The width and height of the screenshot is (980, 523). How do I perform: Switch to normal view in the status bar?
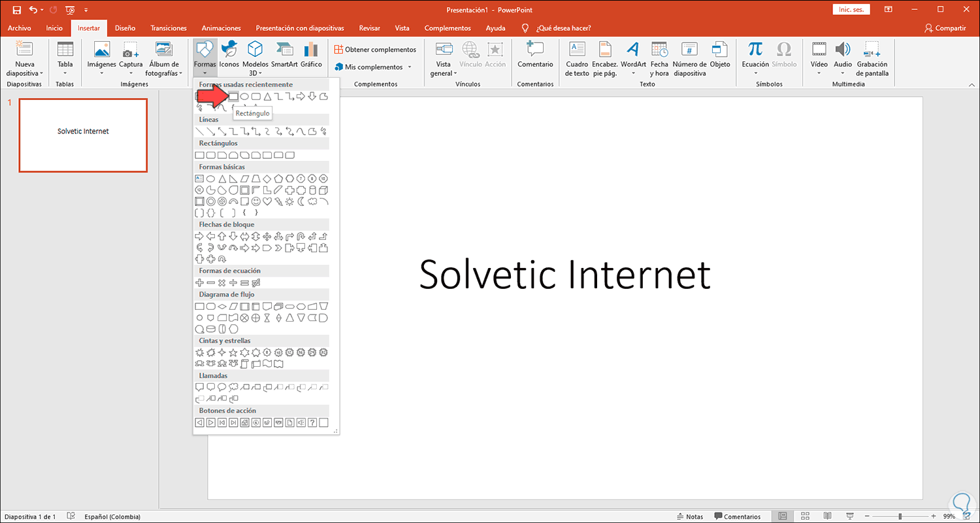[783, 516]
